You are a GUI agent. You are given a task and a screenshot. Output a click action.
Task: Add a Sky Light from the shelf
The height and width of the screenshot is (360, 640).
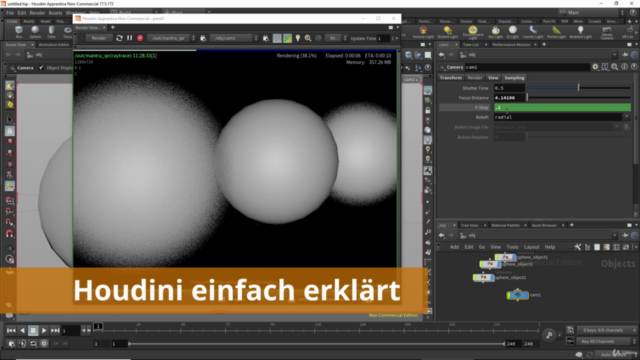[496, 32]
